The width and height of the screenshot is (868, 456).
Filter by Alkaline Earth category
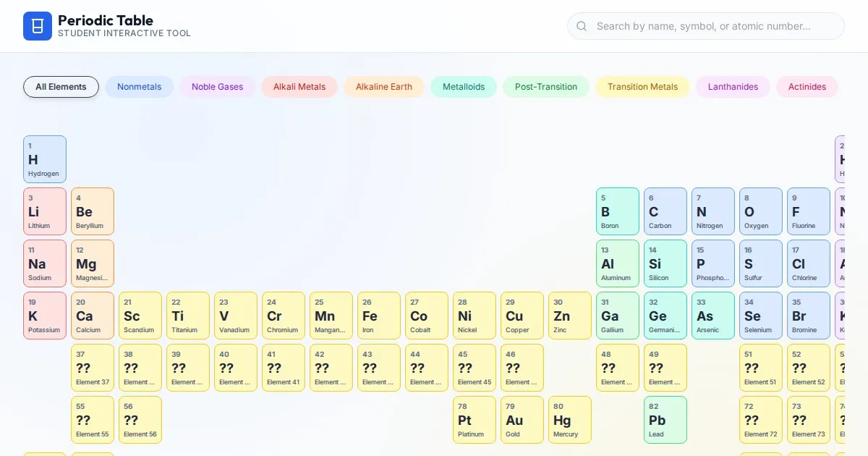[383, 87]
